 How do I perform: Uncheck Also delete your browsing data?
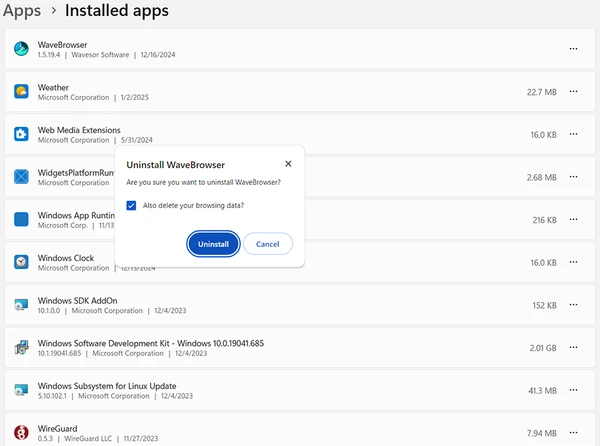click(x=132, y=205)
